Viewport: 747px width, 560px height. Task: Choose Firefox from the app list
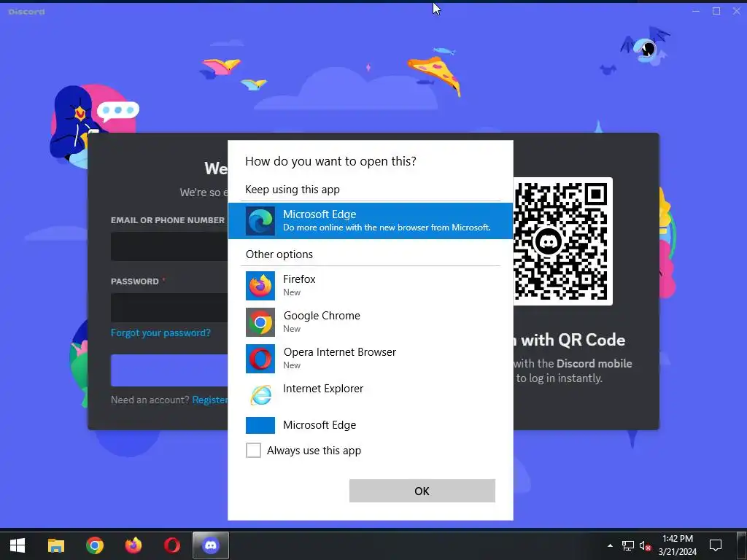[370, 286]
